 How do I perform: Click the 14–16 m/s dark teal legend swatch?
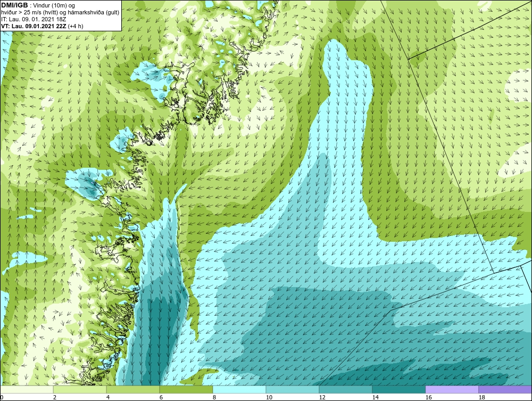pyautogui.click(x=398, y=389)
